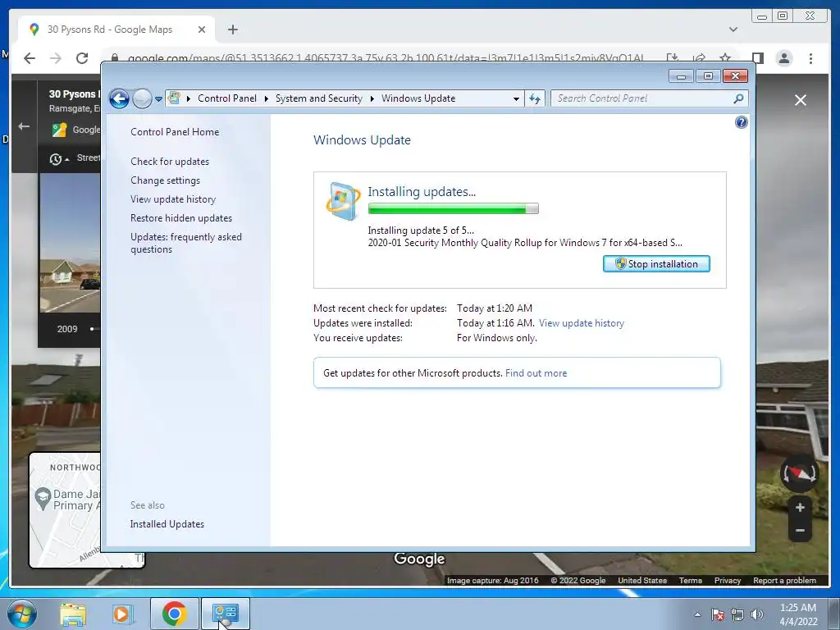Viewport: 840px width, 630px height.
Task: Show hidden tray icons arrow
Action: pos(697,615)
